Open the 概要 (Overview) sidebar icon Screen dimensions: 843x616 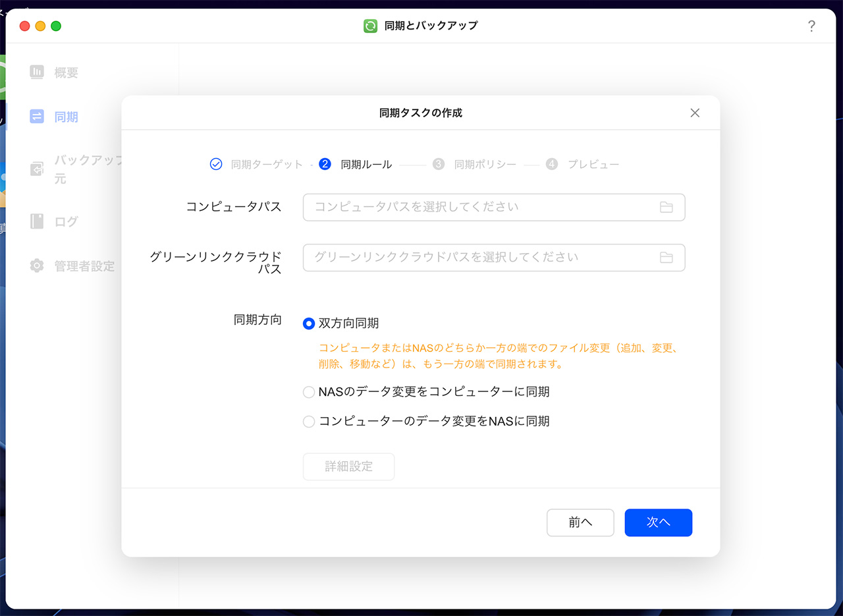click(38, 72)
